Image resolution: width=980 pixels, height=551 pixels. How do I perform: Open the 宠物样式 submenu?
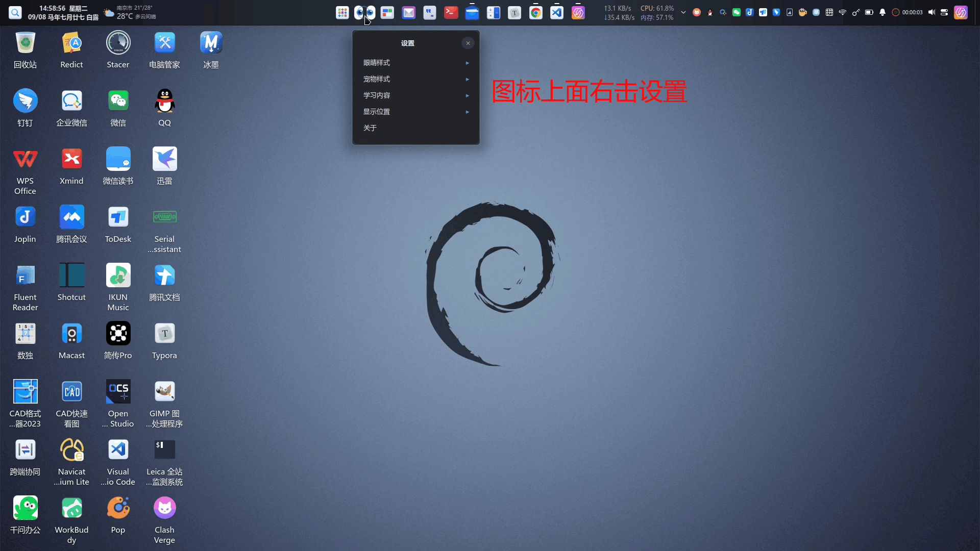[x=415, y=79]
